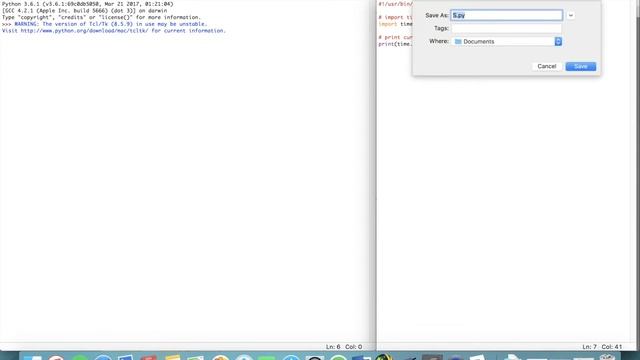Click the '#!/usr/bin/' shebang line in editor
The height and width of the screenshot is (360, 640).
point(395,4)
